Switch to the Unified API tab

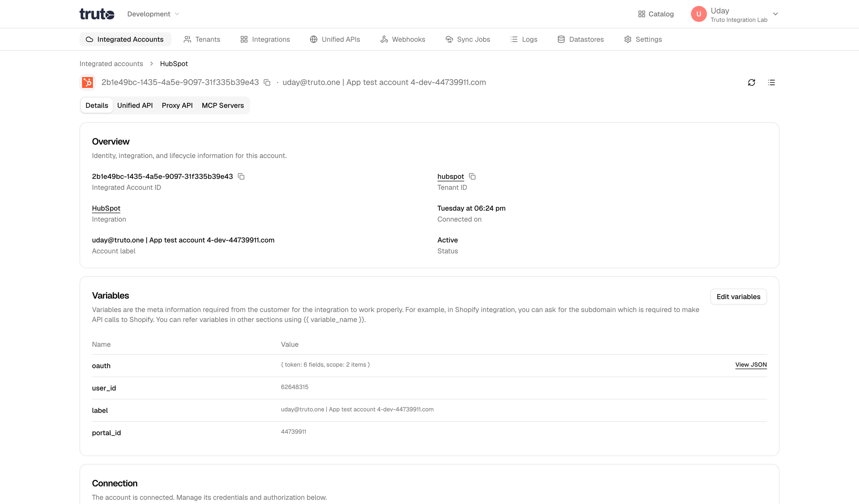coord(135,105)
